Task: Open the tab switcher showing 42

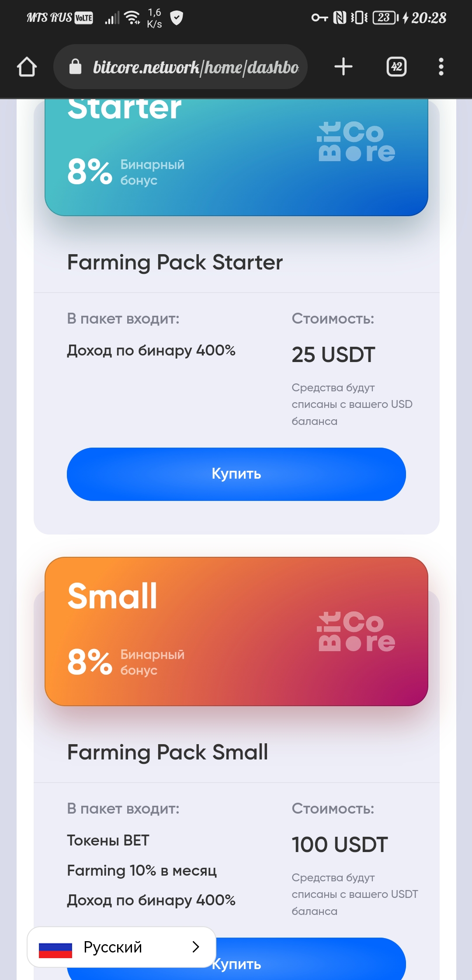Action: [x=397, y=67]
